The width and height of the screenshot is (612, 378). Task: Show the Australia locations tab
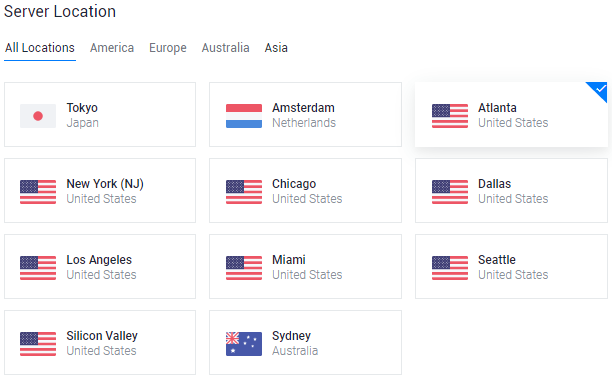226,48
